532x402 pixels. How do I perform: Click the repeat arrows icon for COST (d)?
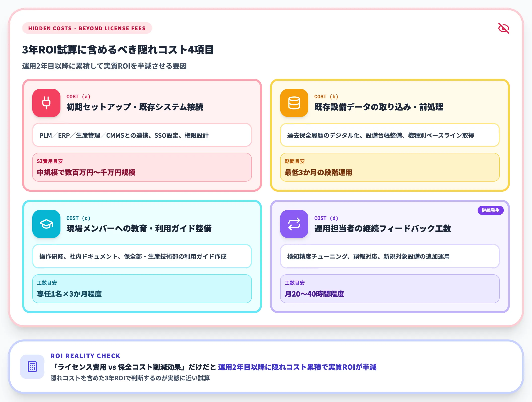click(294, 224)
